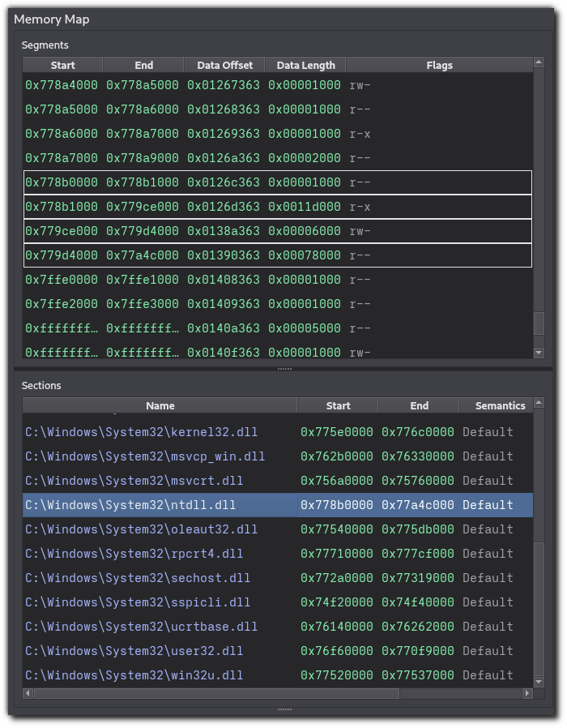Sort sections by Semantics column
This screenshot has height=728, width=567.
point(500,405)
